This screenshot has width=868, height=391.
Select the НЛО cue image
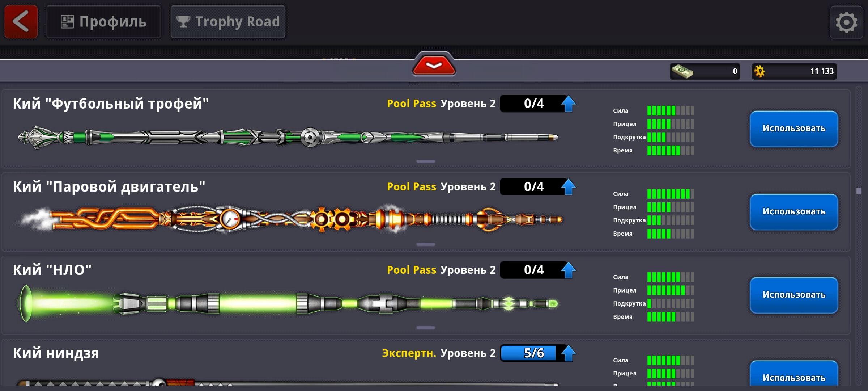(288, 303)
